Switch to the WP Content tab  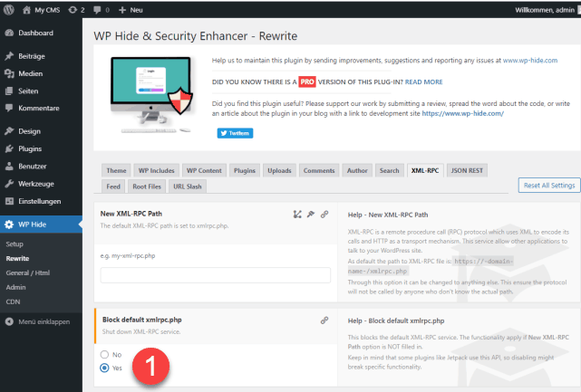coord(204,170)
